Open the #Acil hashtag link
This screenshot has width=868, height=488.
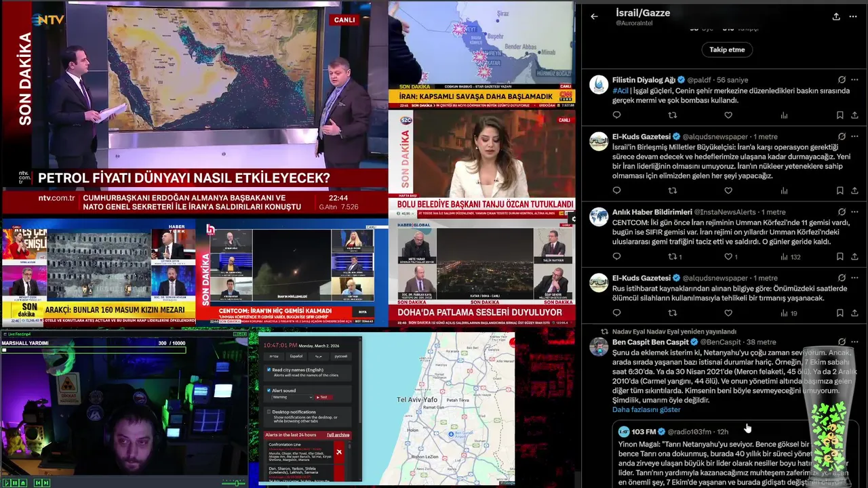tap(620, 90)
